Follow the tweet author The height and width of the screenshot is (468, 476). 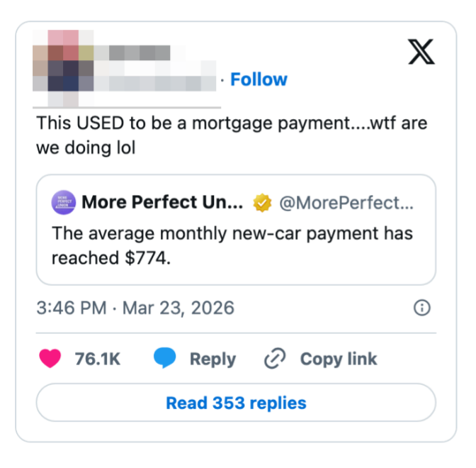click(259, 79)
